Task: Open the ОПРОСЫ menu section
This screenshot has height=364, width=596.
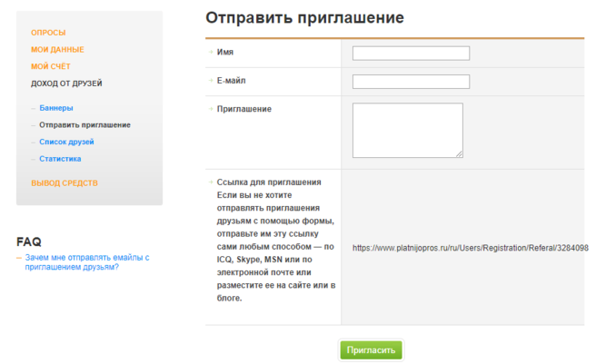Action: 48,33
